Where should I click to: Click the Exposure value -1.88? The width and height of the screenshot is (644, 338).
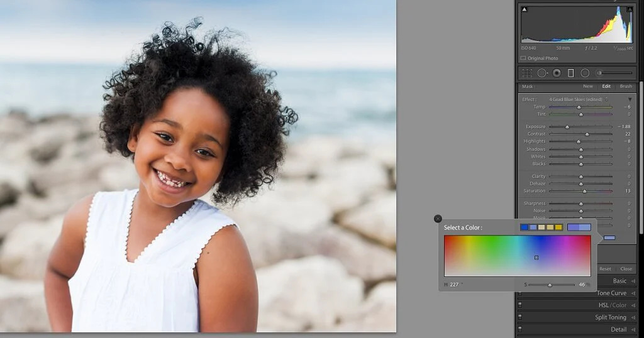[625, 127]
